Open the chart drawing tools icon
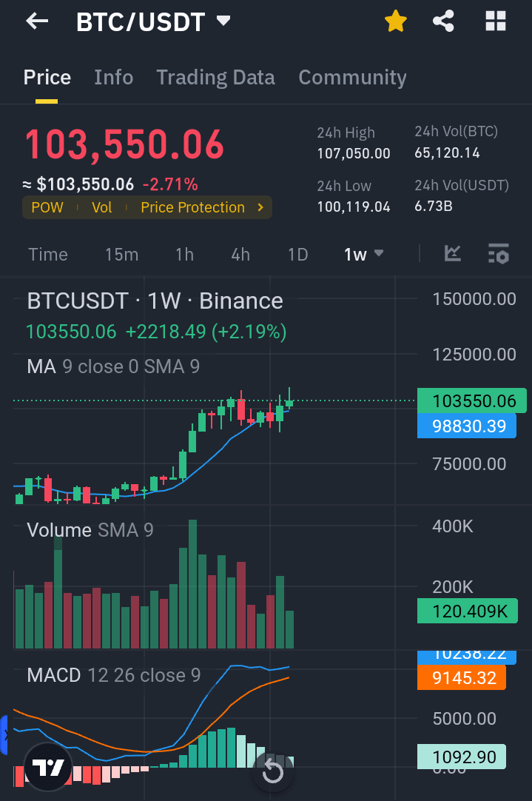This screenshot has width=532, height=801. coord(453,254)
